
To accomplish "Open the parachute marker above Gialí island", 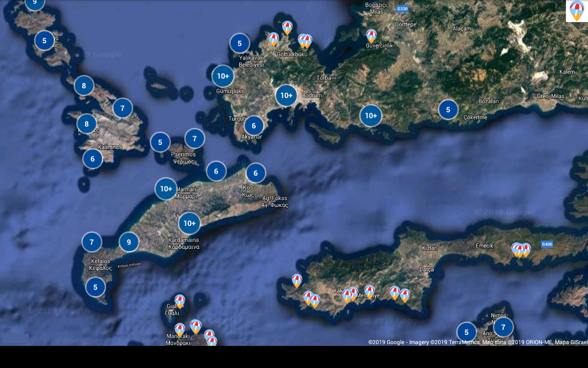I will pyautogui.click(x=180, y=301).
